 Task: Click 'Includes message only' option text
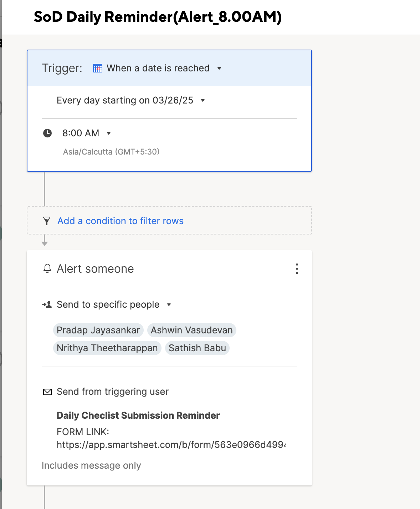[x=91, y=465]
